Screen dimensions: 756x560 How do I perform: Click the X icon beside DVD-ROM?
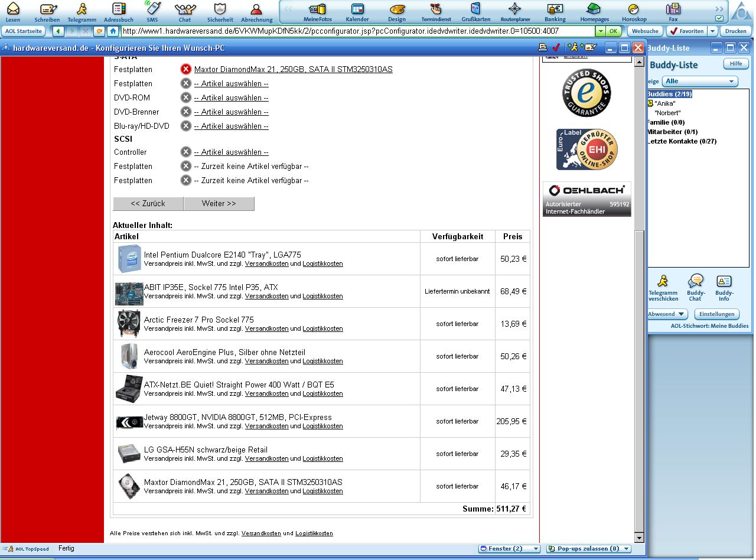tap(186, 97)
